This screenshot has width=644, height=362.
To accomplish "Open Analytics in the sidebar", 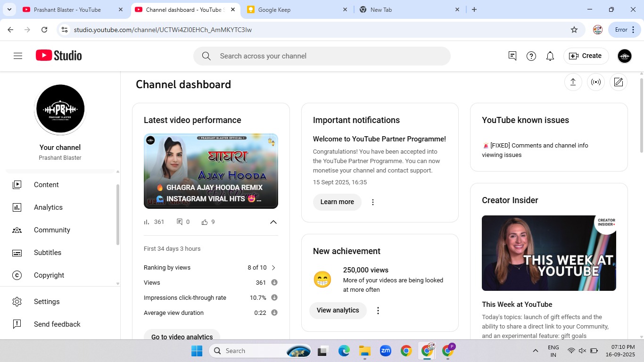I will tap(48, 207).
